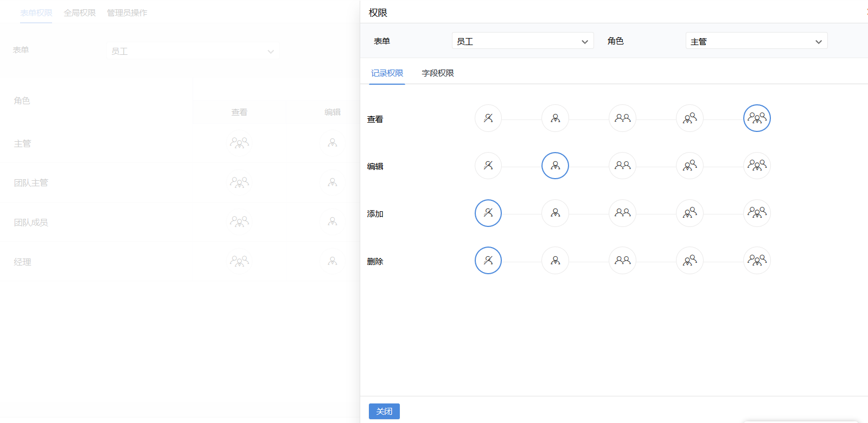Pick single-person icon in 添加 row

[x=555, y=213]
